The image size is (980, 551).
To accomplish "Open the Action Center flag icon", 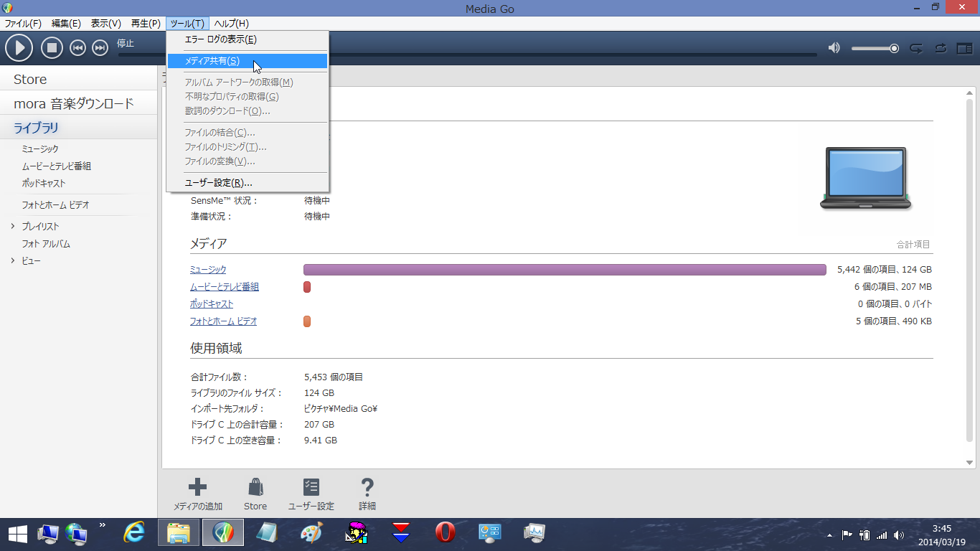I will (847, 535).
